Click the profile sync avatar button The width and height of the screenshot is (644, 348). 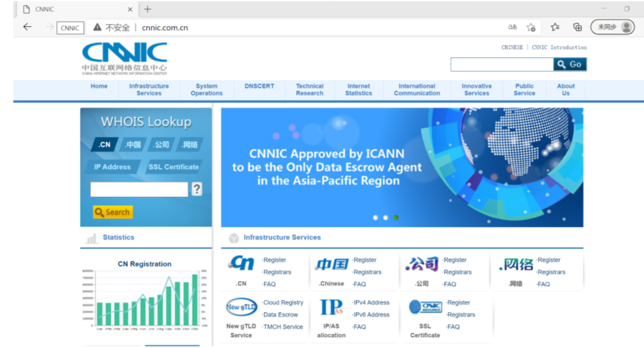click(612, 27)
